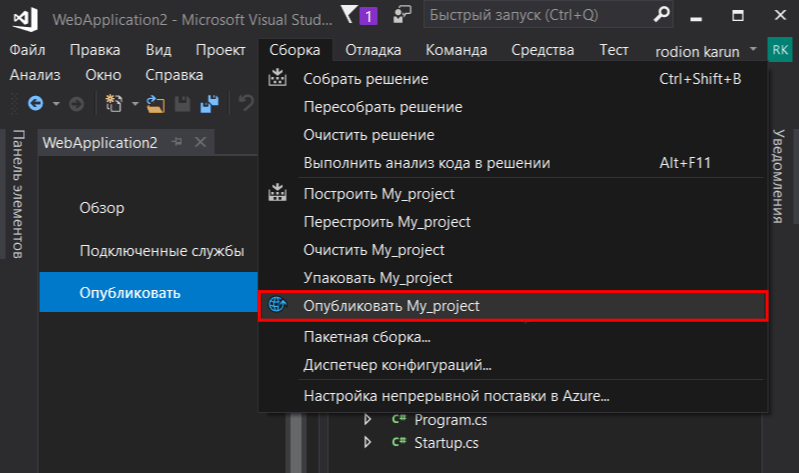
Task: Expand the Startup.cs tree node
Action: (367, 442)
